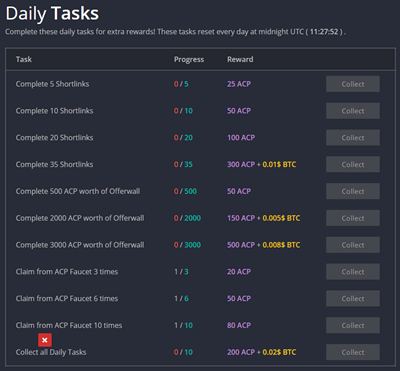Image resolution: width=400 pixels, height=371 pixels.
Task: Select 'Complete 2000 ACP worth of Offerwall' text
Action: [80, 218]
